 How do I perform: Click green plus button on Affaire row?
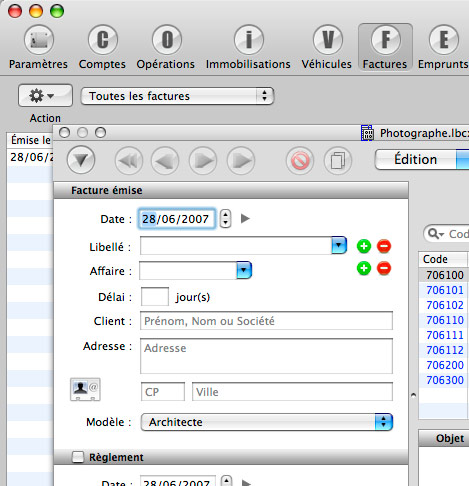[x=364, y=268]
